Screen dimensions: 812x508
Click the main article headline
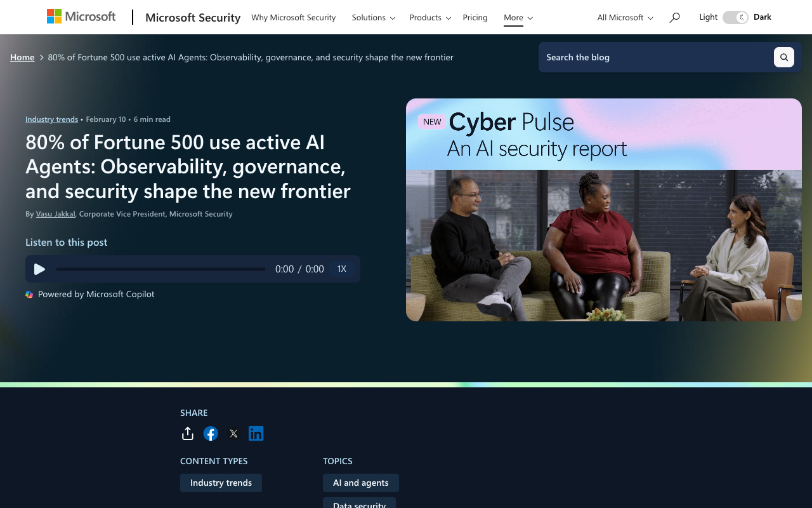[188, 166]
